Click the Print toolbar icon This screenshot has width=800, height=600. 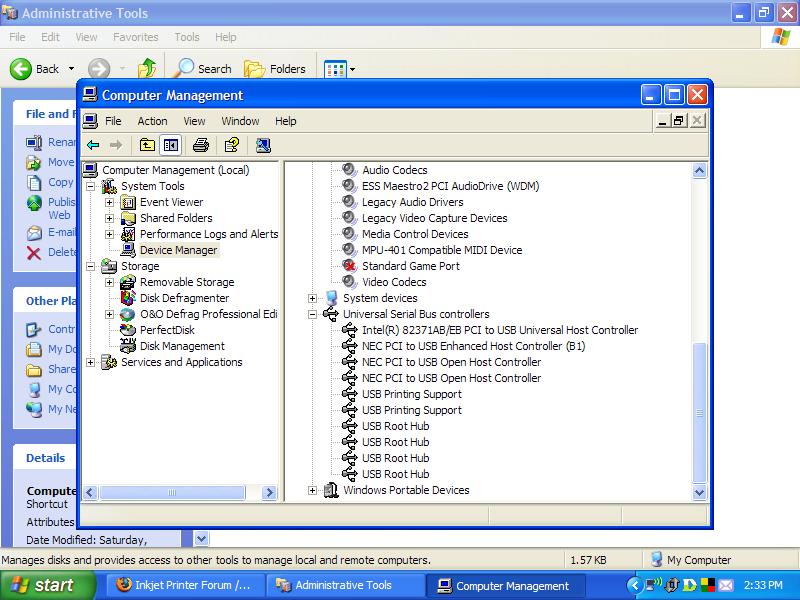coord(201,145)
